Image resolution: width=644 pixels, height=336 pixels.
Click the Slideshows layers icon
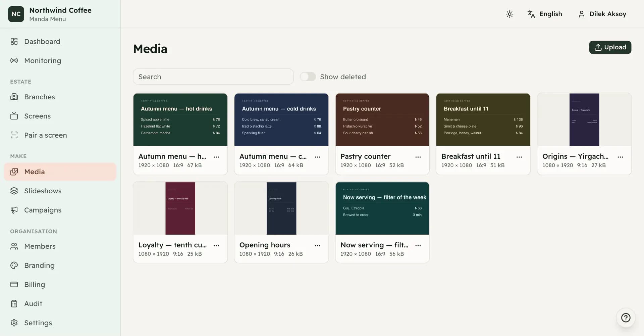(x=14, y=191)
